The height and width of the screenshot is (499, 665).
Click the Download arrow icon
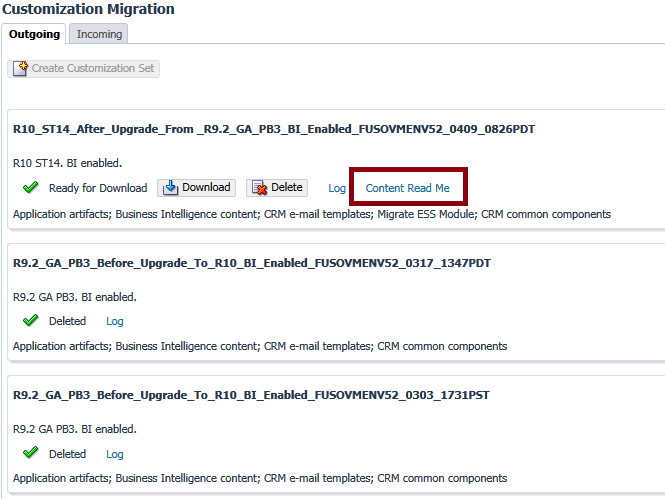170,188
